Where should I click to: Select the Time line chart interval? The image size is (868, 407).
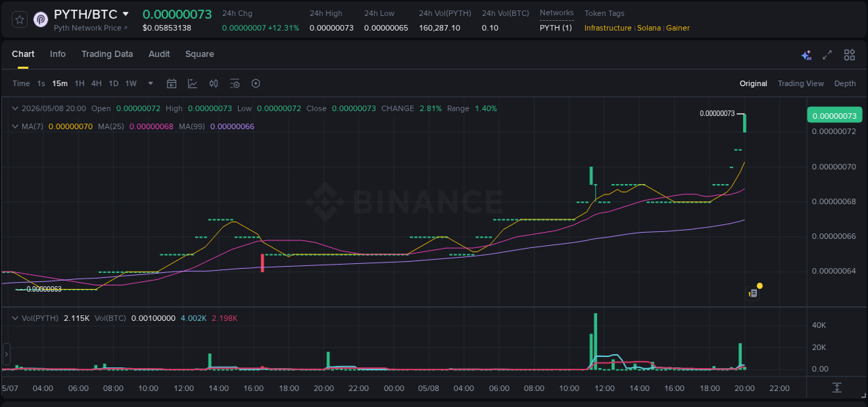[x=22, y=83]
